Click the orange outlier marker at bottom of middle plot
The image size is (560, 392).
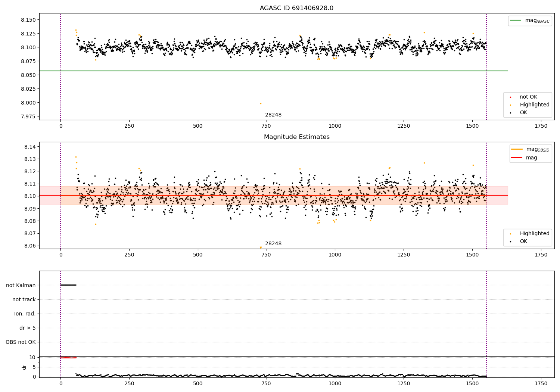[261, 248]
